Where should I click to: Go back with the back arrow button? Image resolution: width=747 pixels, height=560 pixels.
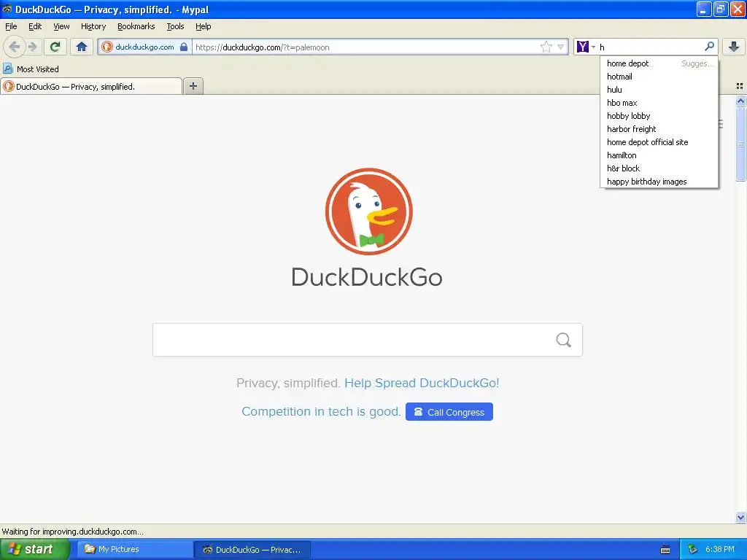[14, 47]
